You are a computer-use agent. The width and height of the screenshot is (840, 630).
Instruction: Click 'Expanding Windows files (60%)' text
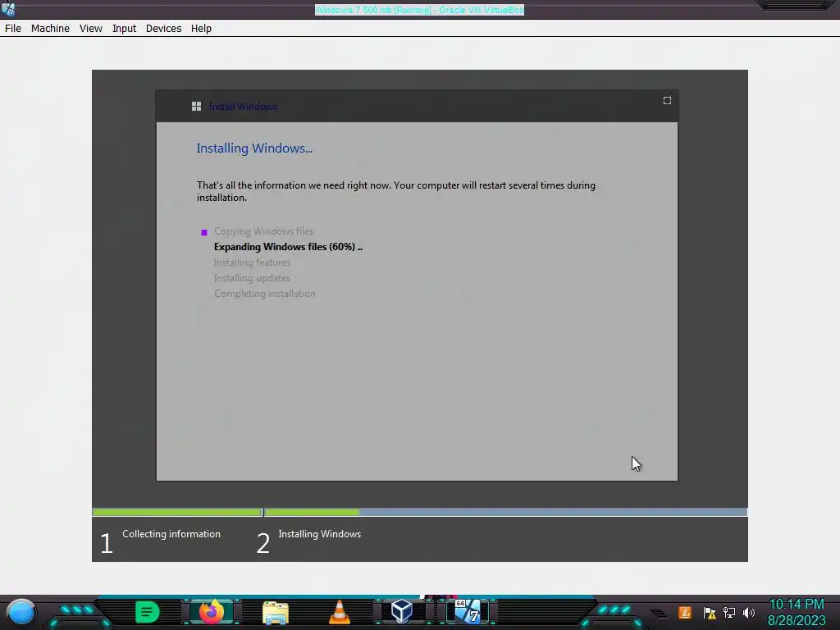point(288,247)
